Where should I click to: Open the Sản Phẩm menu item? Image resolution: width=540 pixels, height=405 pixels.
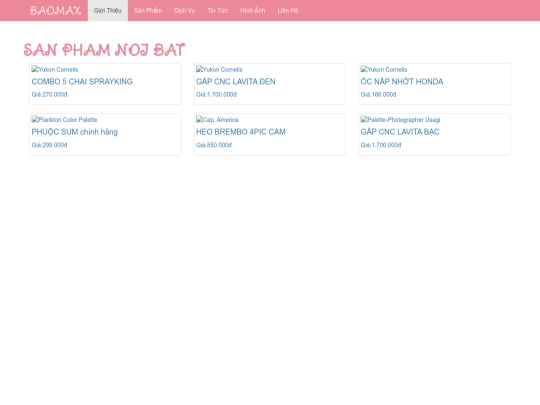(x=148, y=10)
